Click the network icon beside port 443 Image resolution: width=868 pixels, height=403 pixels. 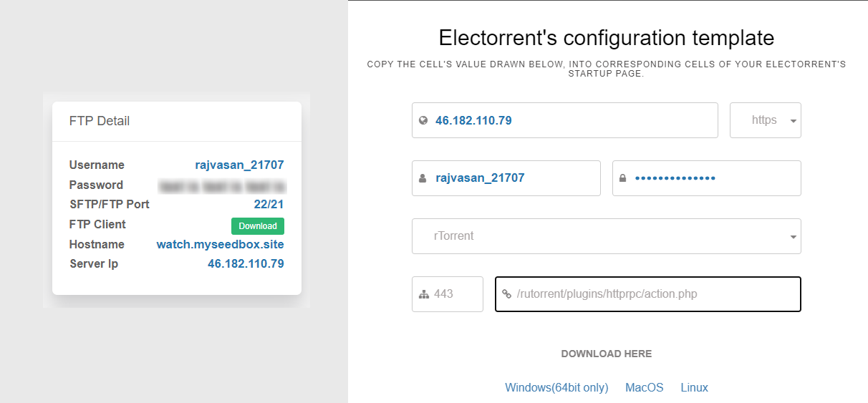423,294
